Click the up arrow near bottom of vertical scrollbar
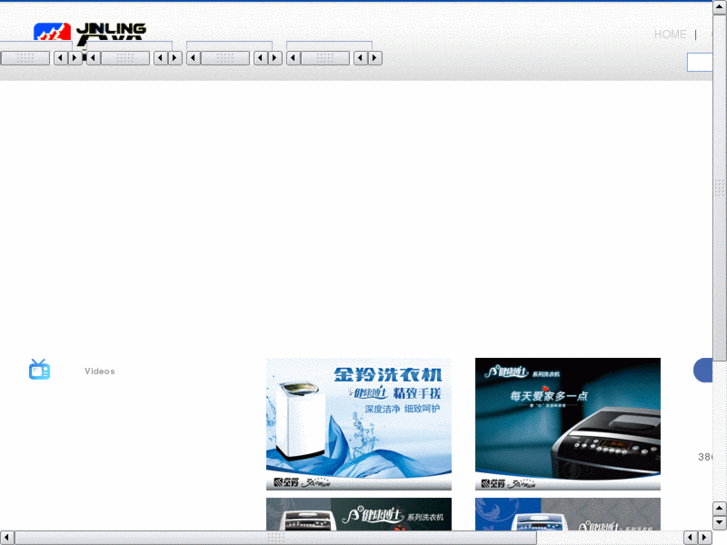This screenshot has height=545, width=727. coord(720,508)
